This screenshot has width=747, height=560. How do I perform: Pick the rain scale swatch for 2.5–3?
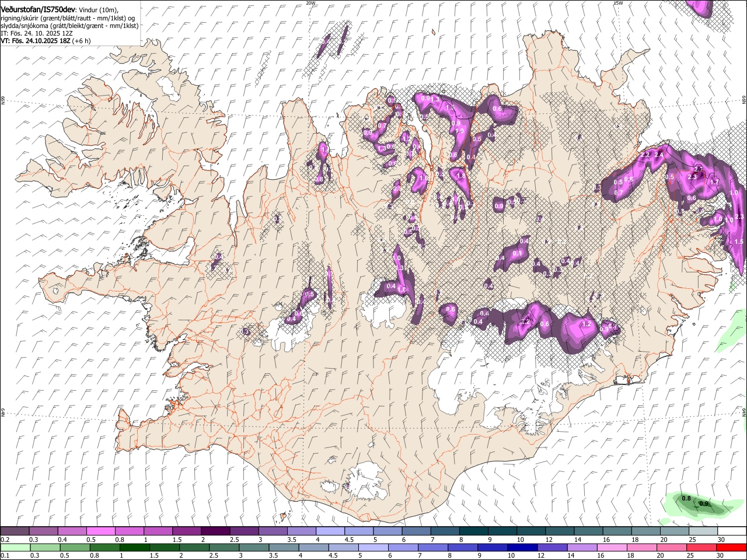pos(224,547)
